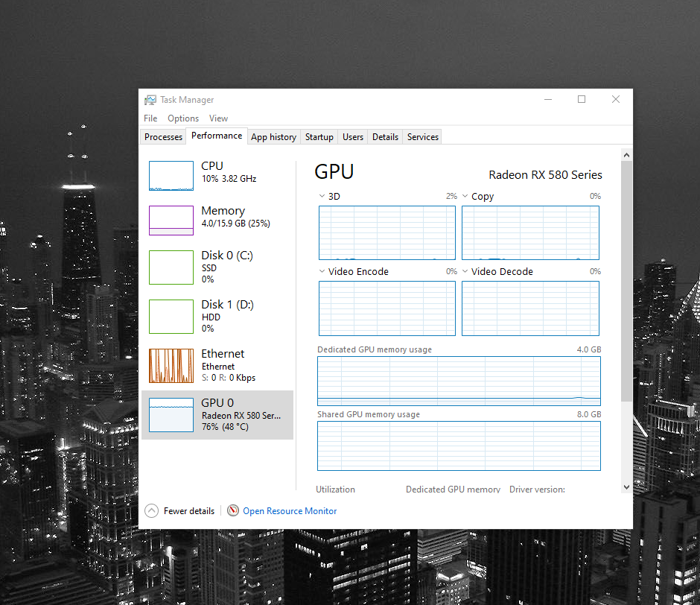Viewport: 700px width, 605px height.
Task: Open the File menu
Action: [150, 118]
